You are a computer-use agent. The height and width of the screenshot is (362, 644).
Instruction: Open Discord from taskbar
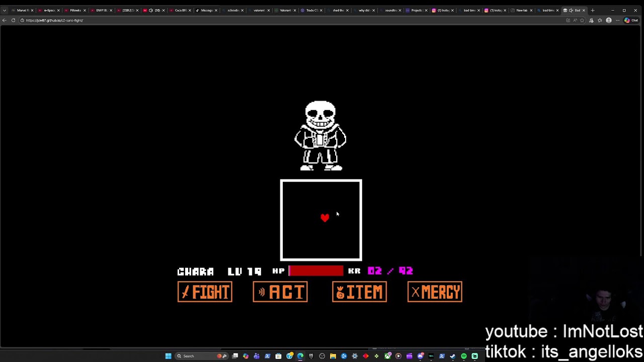[x=421, y=356]
